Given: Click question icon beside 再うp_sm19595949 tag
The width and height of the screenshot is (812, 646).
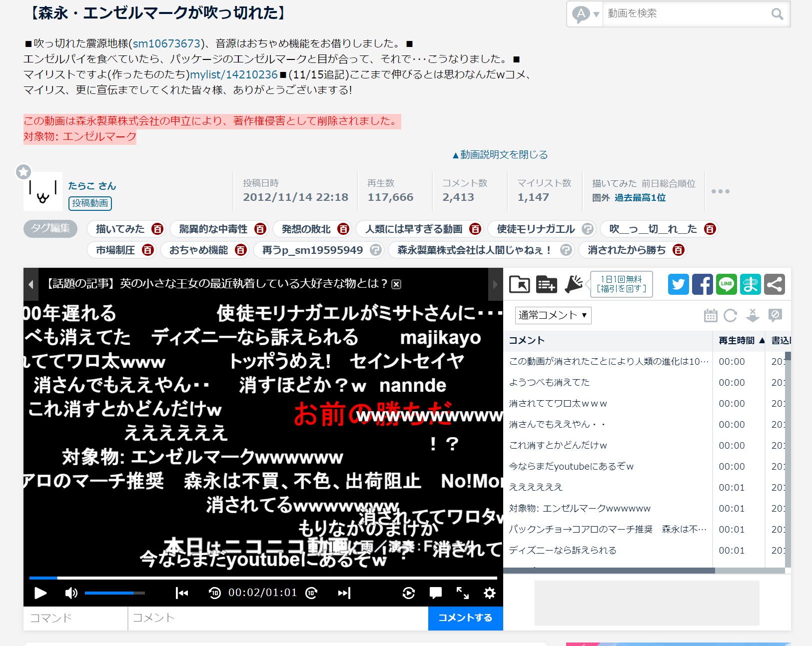Looking at the screenshot, I should (x=375, y=250).
